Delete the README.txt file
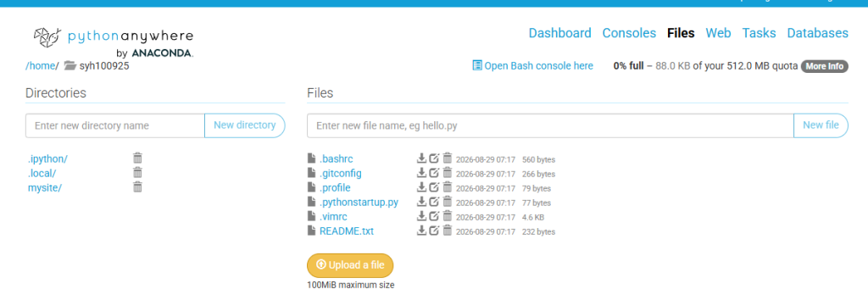 448,231
